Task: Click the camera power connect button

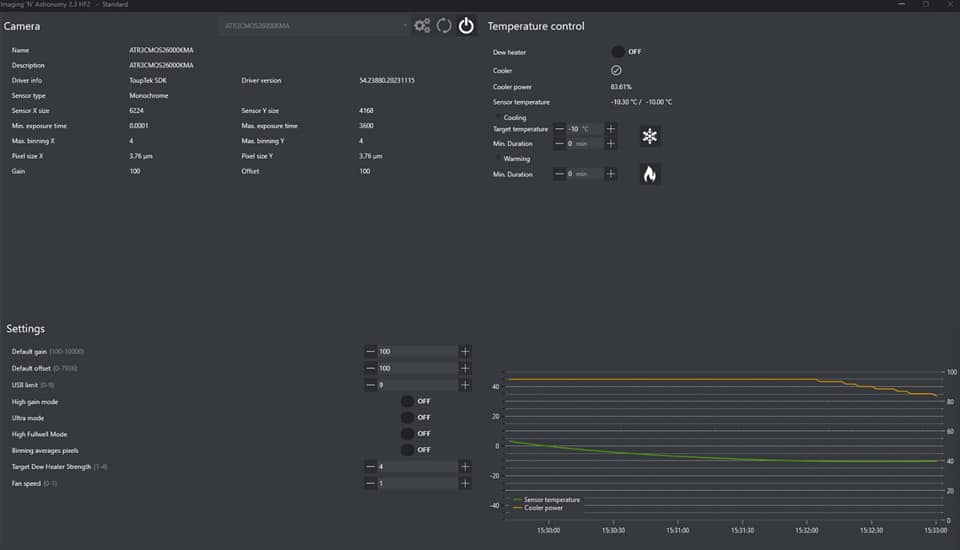Action: (x=466, y=26)
